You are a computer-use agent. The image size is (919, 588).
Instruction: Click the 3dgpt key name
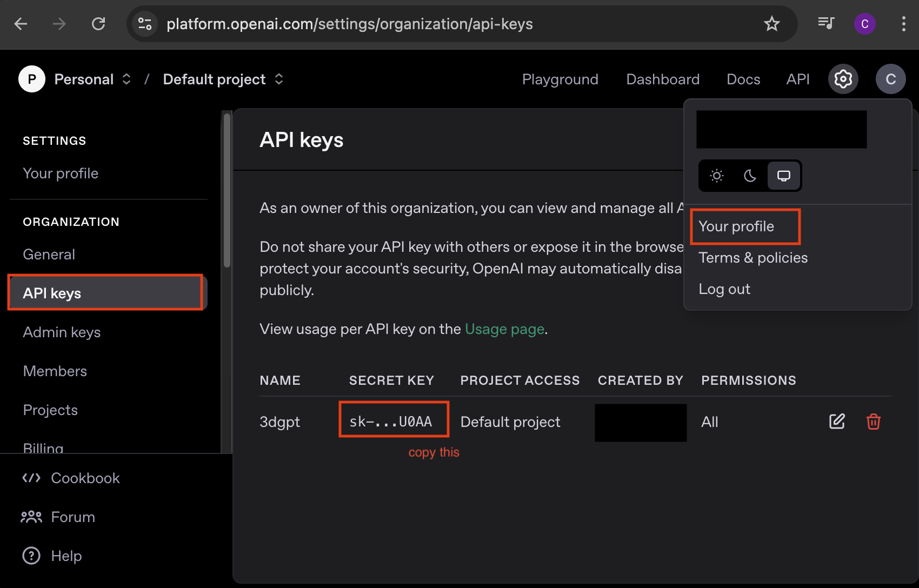pos(279,422)
